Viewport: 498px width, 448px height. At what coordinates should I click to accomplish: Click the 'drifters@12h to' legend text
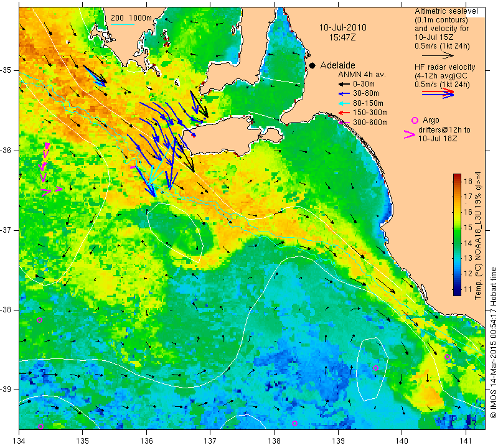click(x=444, y=130)
